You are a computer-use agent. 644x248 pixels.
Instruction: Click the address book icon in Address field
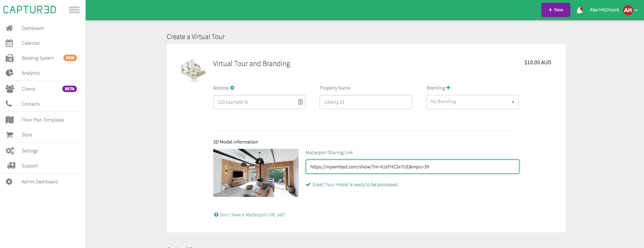pos(300,102)
